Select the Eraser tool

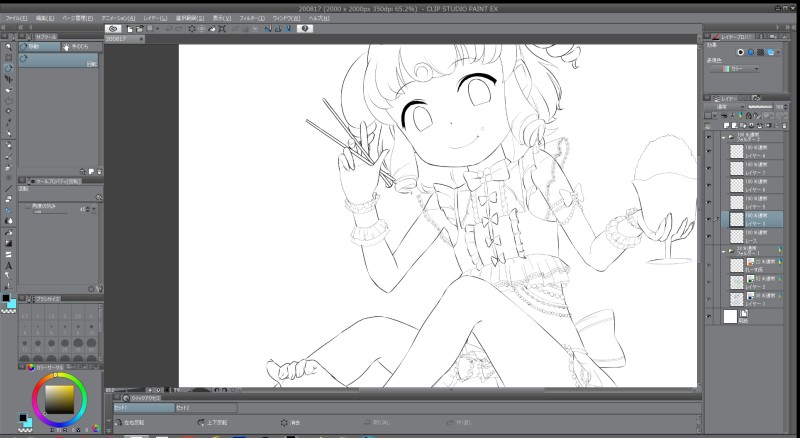(x=8, y=199)
